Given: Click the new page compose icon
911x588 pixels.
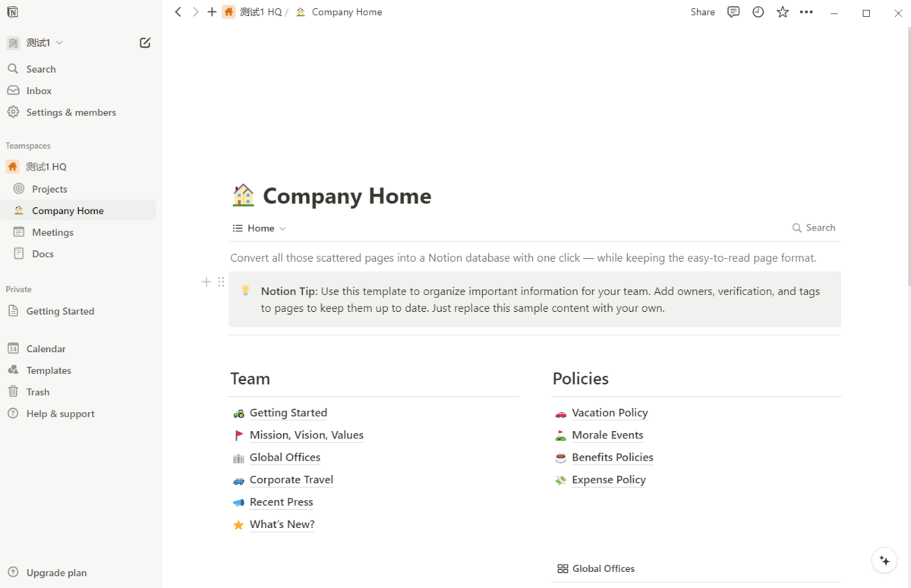Looking at the screenshot, I should pyautogui.click(x=145, y=43).
